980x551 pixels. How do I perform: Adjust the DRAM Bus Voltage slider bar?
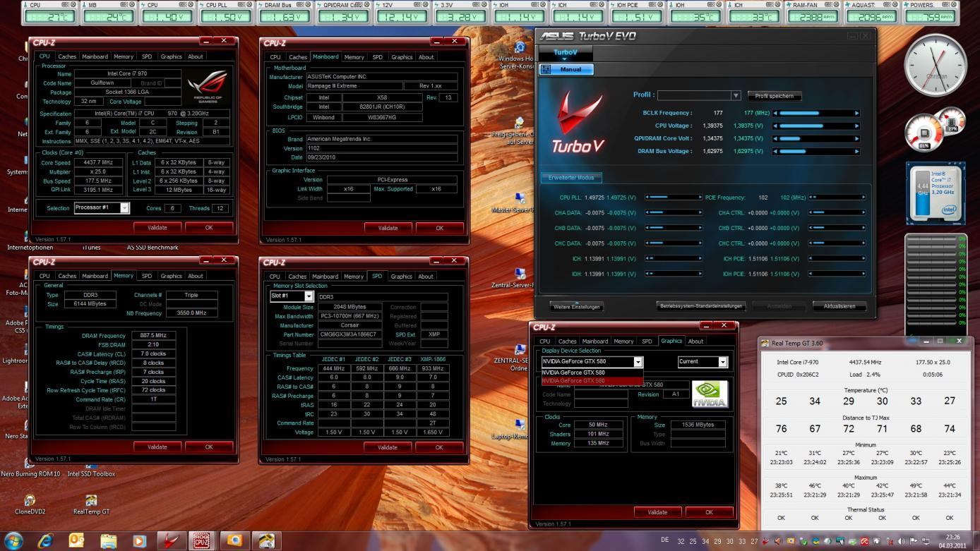(x=816, y=151)
